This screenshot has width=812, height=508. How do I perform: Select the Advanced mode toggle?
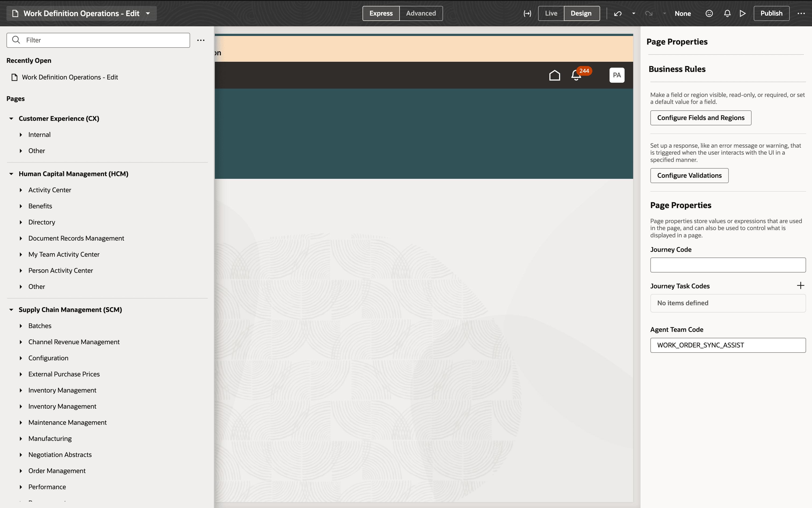tap(421, 13)
